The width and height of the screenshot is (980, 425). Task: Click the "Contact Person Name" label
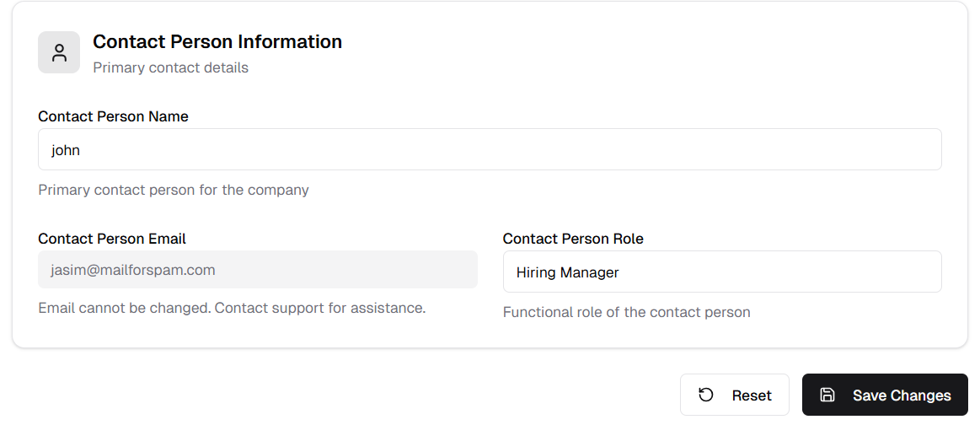click(113, 116)
